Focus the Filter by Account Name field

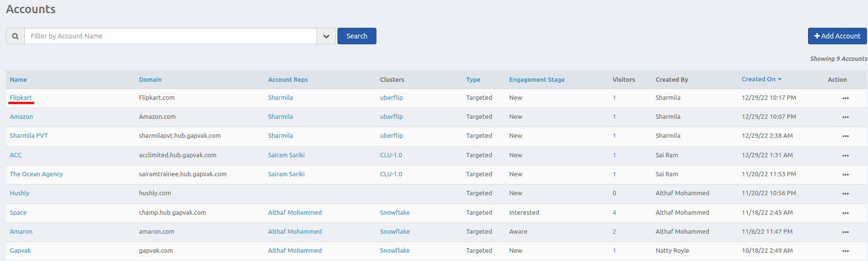tap(171, 36)
